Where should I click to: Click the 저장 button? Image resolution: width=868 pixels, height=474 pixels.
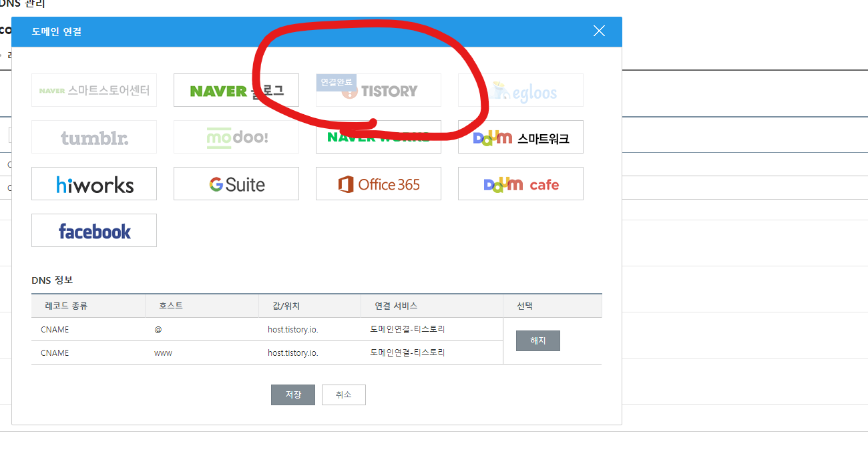(293, 395)
